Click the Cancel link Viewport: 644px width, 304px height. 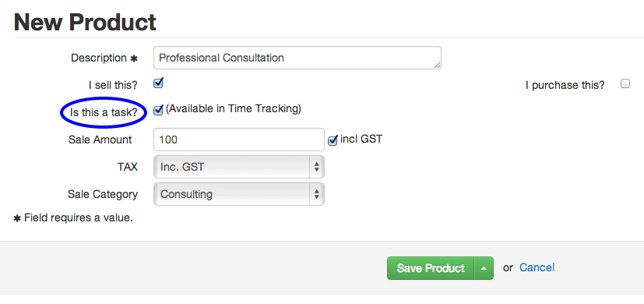click(537, 268)
